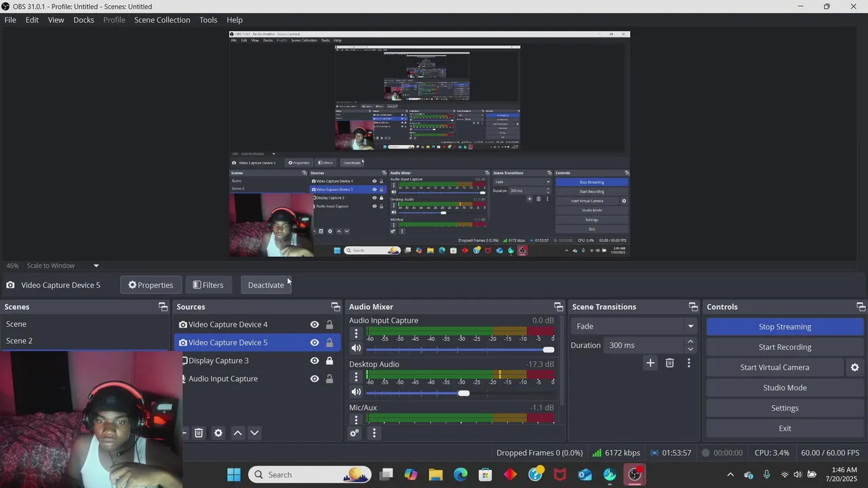Viewport: 868px width, 488px height.
Task: Open the Edit menu
Action: 32,20
